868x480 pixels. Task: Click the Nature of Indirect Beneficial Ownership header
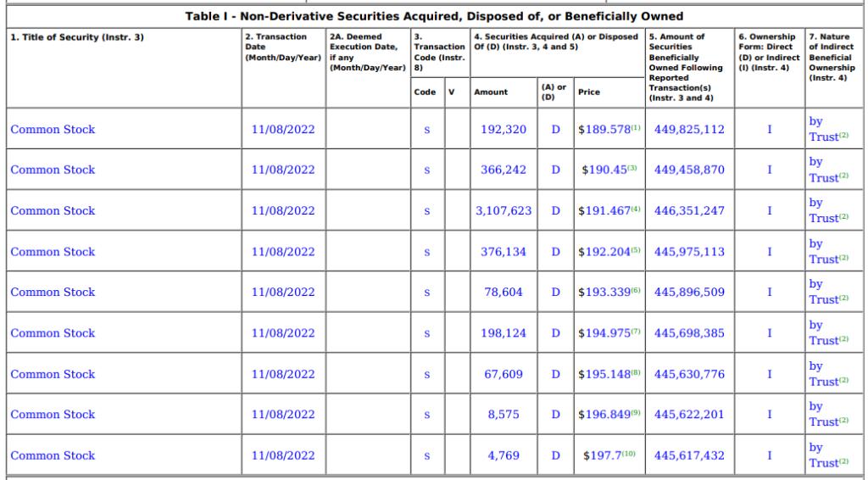coord(832,57)
